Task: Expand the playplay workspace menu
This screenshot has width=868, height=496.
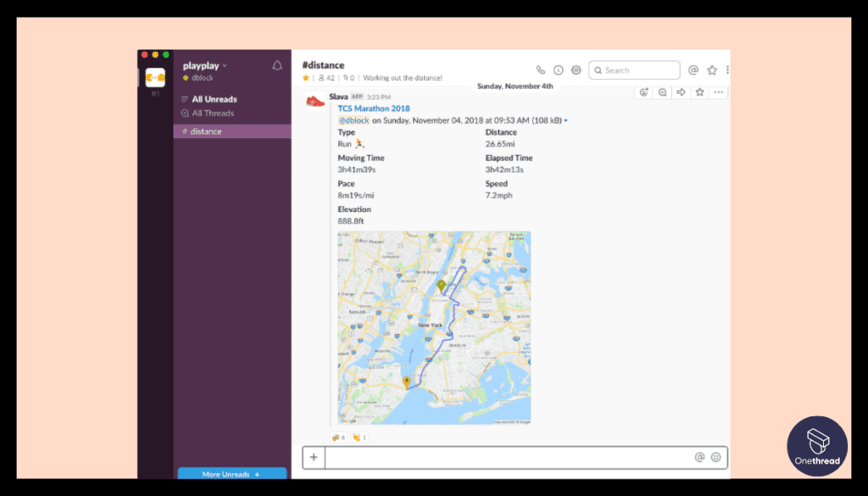Action: pyautogui.click(x=205, y=66)
